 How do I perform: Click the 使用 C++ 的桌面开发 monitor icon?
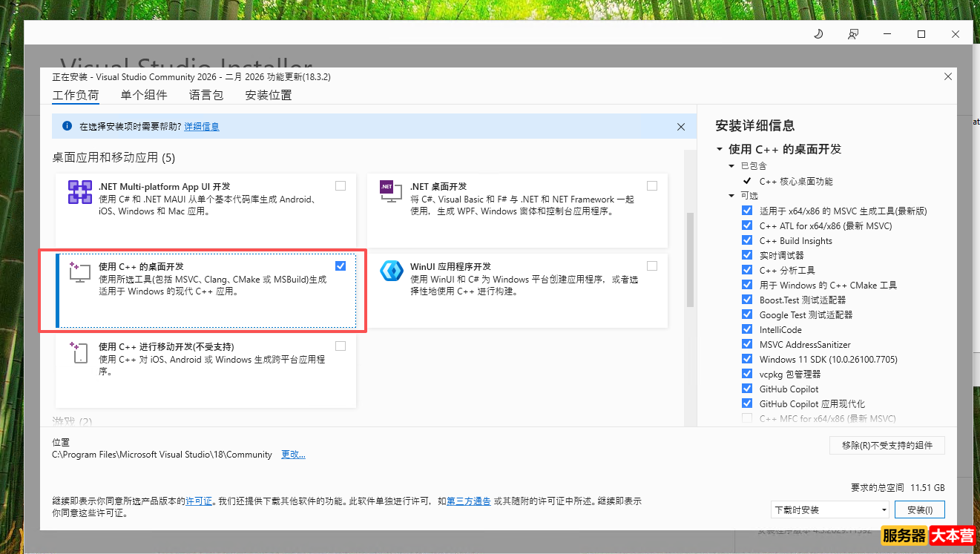[x=79, y=271]
